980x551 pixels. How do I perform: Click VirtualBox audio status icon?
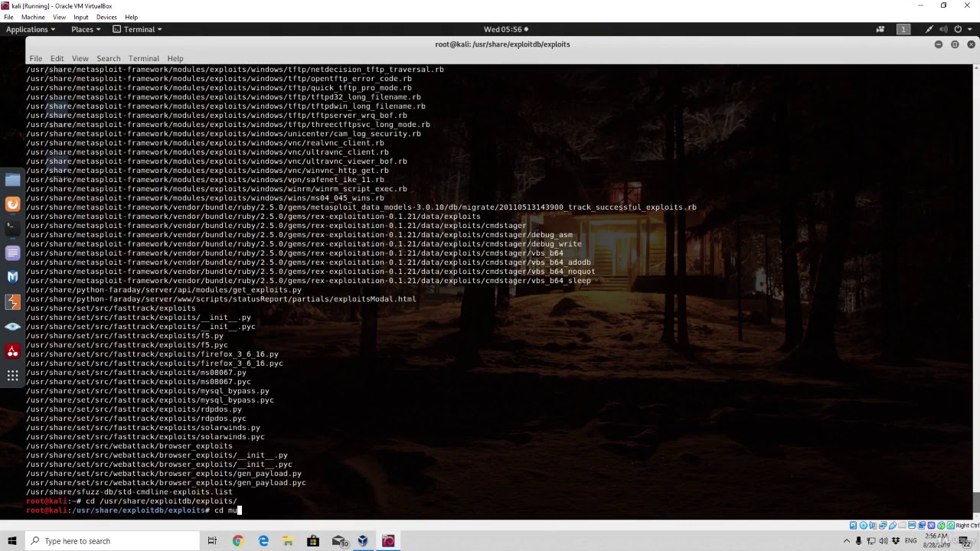point(873,525)
